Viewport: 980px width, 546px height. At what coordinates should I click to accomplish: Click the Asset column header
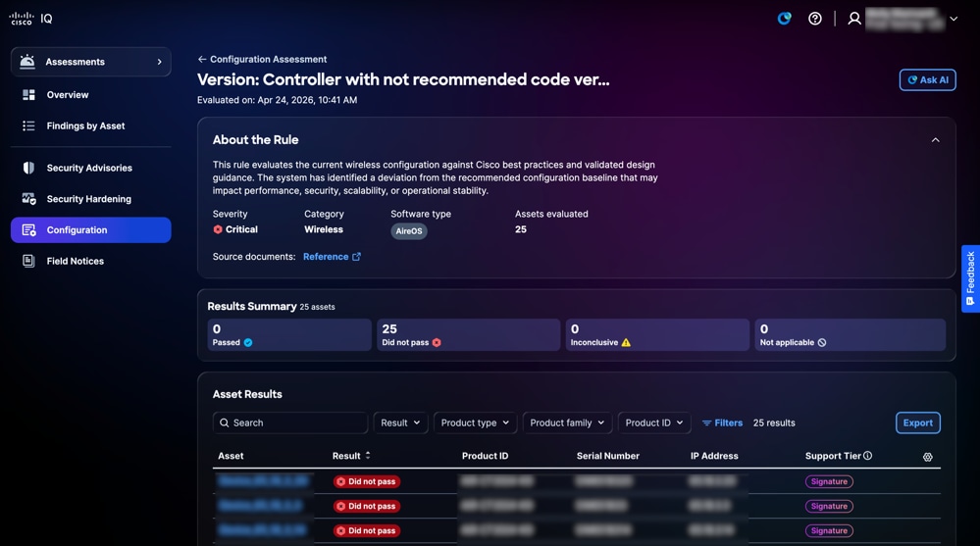click(x=231, y=456)
